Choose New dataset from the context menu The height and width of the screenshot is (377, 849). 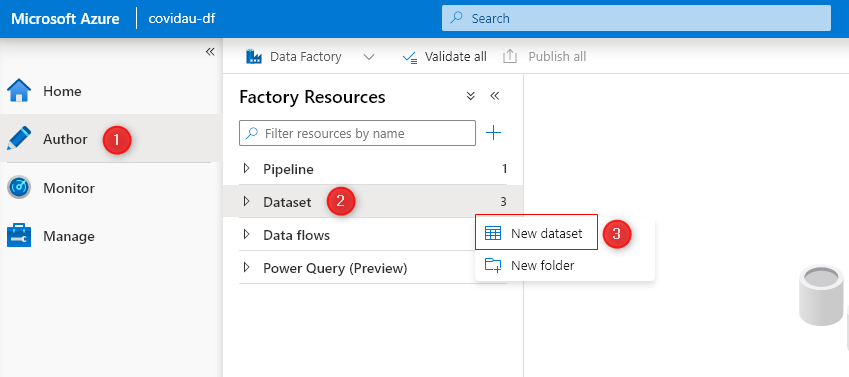(x=537, y=233)
